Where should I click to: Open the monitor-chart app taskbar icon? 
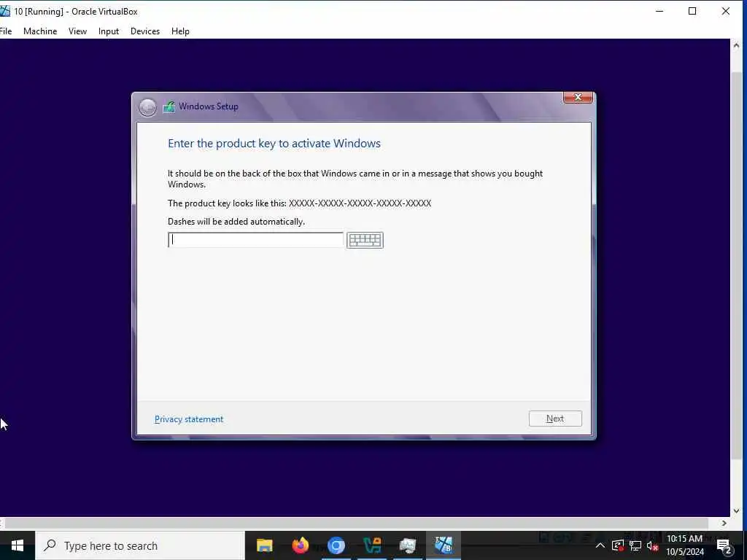pos(407,545)
